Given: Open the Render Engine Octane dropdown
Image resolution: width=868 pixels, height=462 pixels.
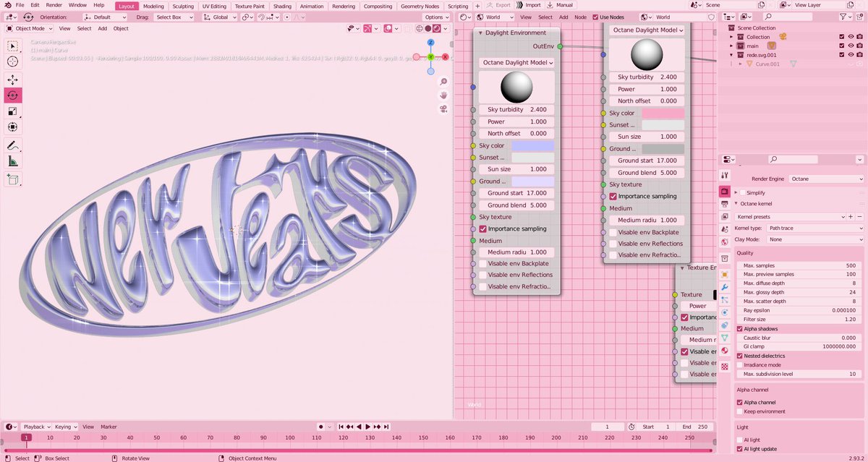Looking at the screenshot, I should coord(826,179).
